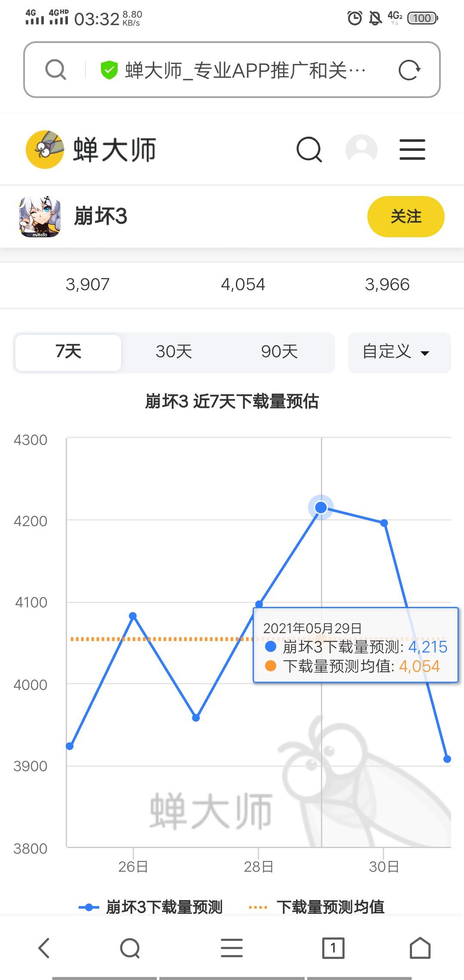Screen dimensions: 464x980
Task: Tap the 崩坏3 app icon thumbnail
Action: (x=40, y=217)
